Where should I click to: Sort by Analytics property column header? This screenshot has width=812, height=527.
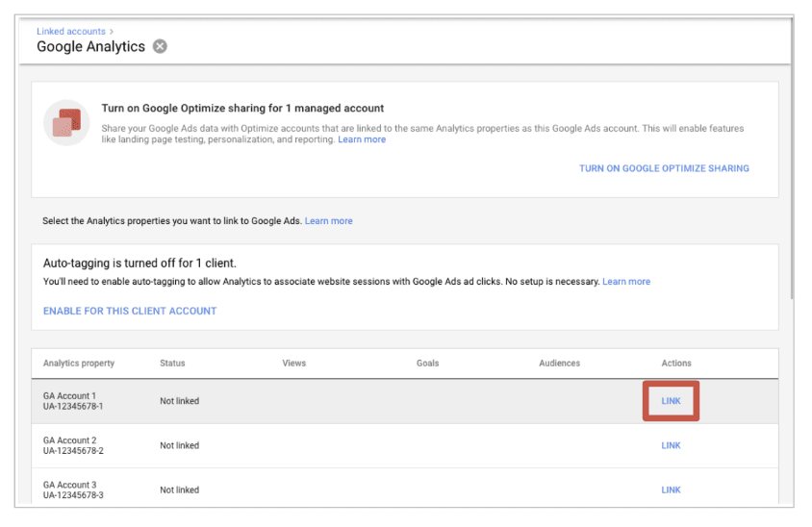coord(79,364)
